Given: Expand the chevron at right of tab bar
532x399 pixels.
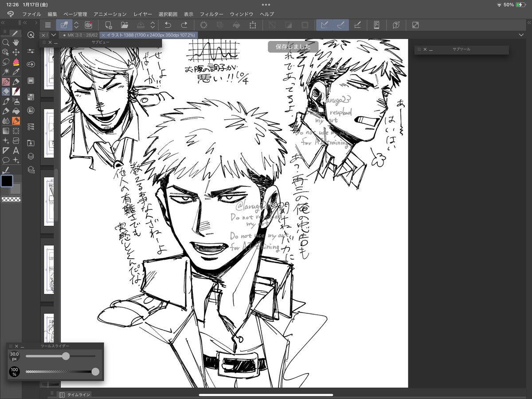Looking at the screenshot, I should point(521,35).
